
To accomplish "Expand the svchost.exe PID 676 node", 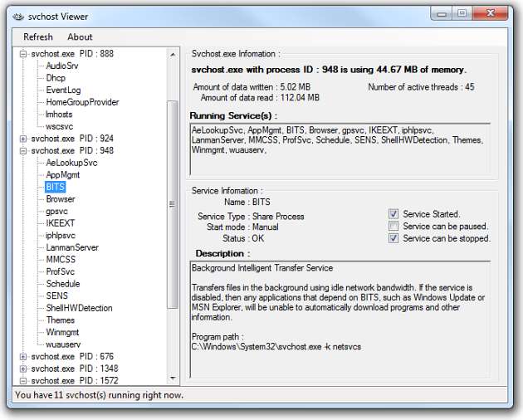I will coord(22,357).
